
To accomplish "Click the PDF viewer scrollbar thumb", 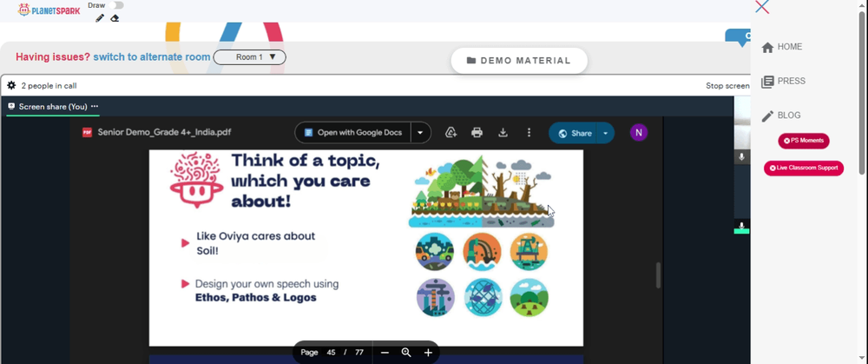I will point(658,275).
